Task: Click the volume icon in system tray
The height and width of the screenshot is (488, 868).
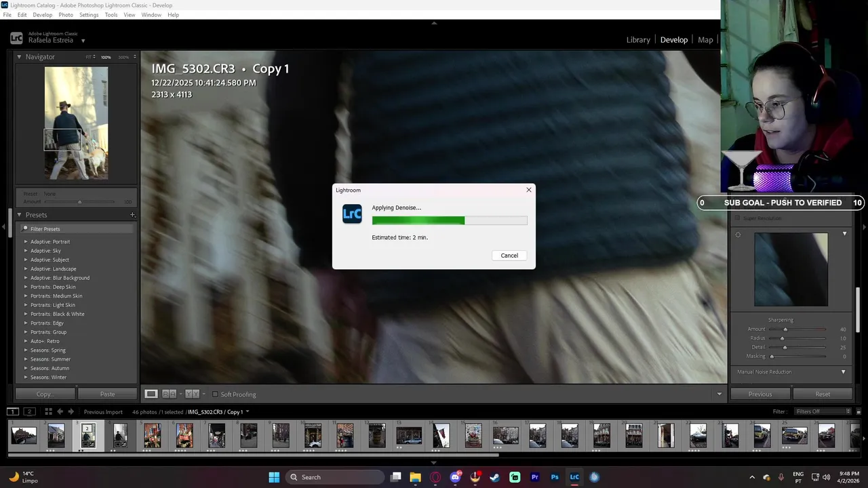Action: tap(827, 477)
